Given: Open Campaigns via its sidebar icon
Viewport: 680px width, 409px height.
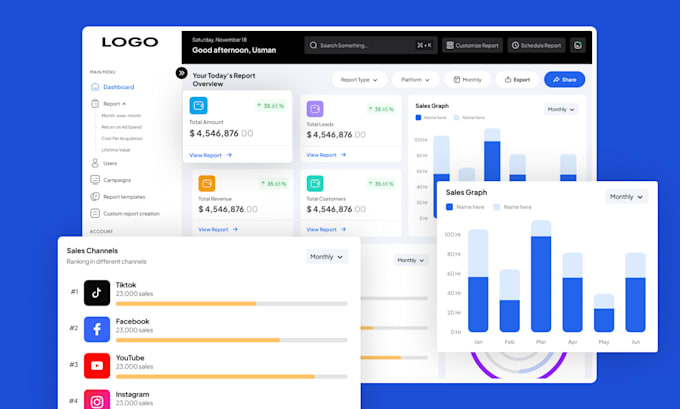Looking at the screenshot, I should coord(95,180).
